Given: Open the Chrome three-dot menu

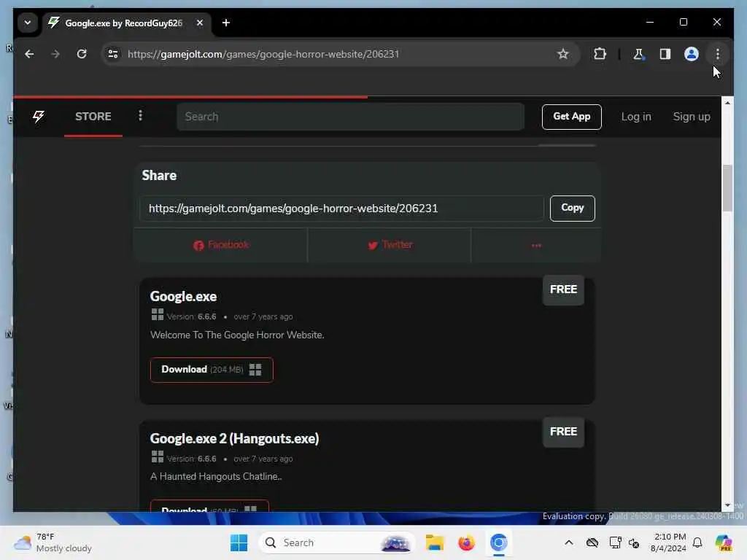Looking at the screenshot, I should click(718, 54).
